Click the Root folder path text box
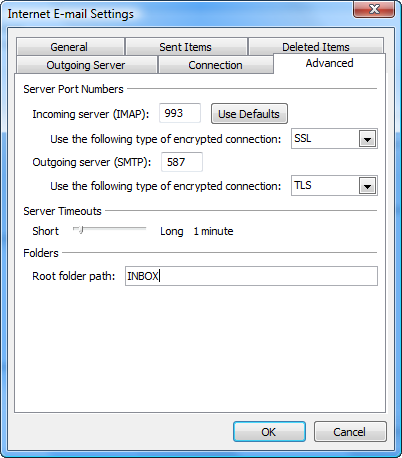402x458 pixels. (x=251, y=276)
